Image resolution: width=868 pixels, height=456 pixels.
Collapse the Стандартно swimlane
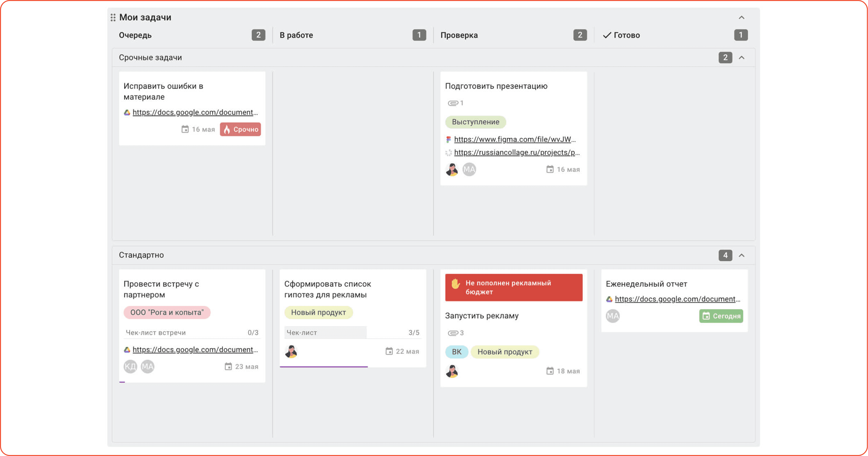(x=741, y=255)
